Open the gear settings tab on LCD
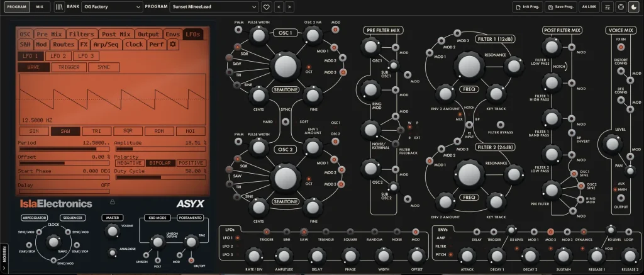 tap(172, 45)
